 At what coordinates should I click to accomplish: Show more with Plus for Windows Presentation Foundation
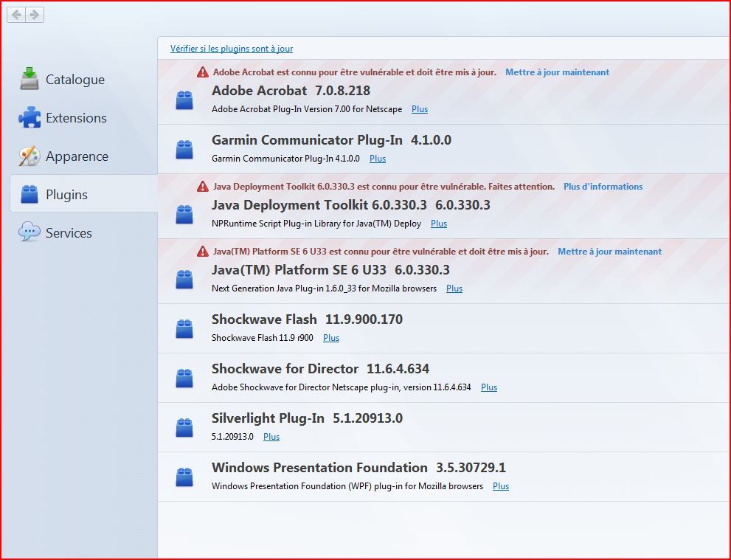pos(501,486)
